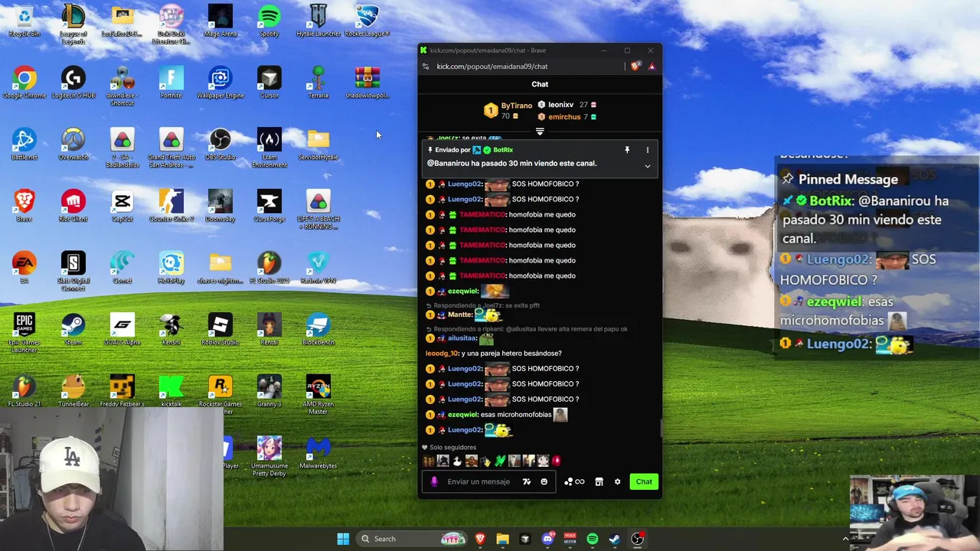The width and height of the screenshot is (980, 551).
Task: Launch Spotify from the desktop
Action: tap(269, 21)
